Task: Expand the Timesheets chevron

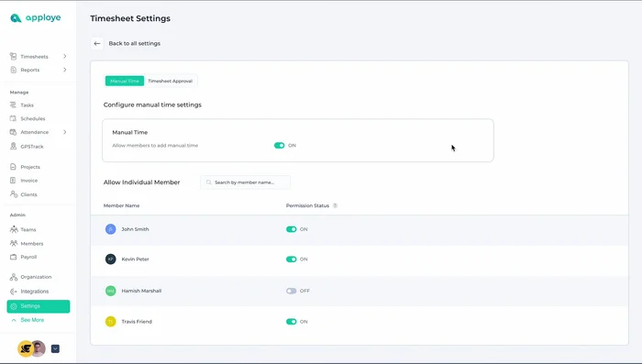Action: pyautogui.click(x=65, y=56)
